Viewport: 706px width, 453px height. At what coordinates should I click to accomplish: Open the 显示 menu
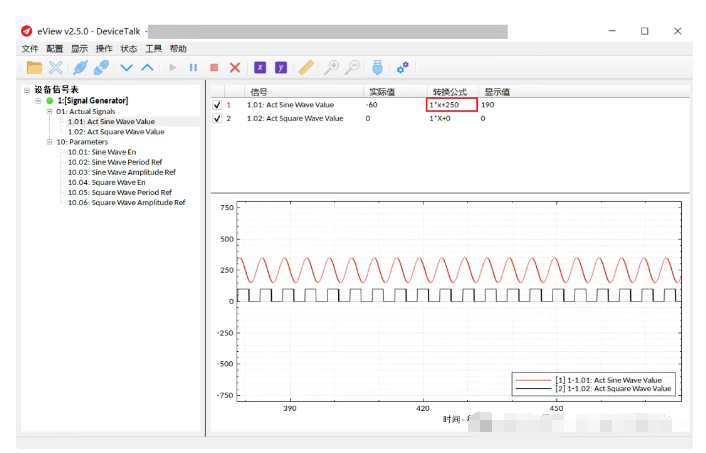click(80, 49)
